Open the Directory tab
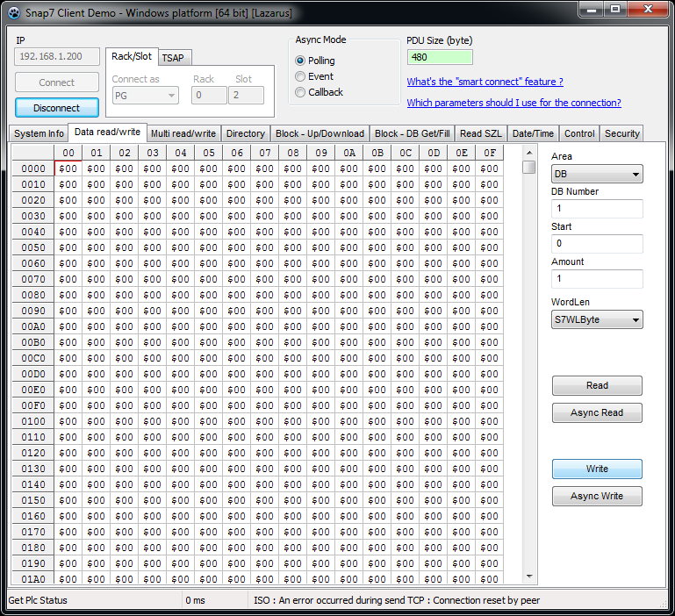The height and width of the screenshot is (616, 675). pyautogui.click(x=246, y=133)
